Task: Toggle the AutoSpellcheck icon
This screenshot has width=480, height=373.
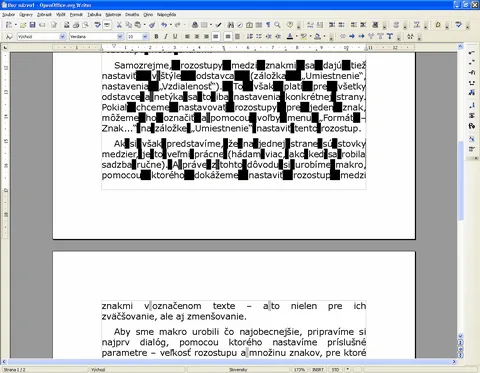Action: pyautogui.click(x=107, y=25)
